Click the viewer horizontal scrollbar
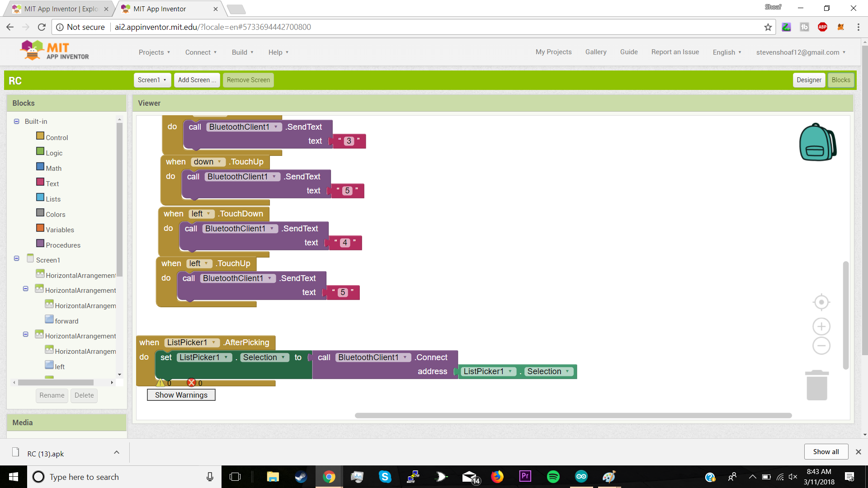 tap(573, 415)
